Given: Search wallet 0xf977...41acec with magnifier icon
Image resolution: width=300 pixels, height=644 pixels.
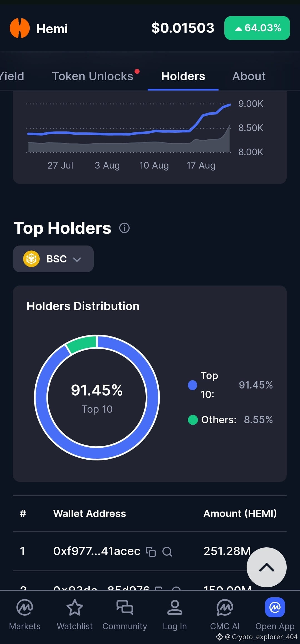Looking at the screenshot, I should pos(167,552).
